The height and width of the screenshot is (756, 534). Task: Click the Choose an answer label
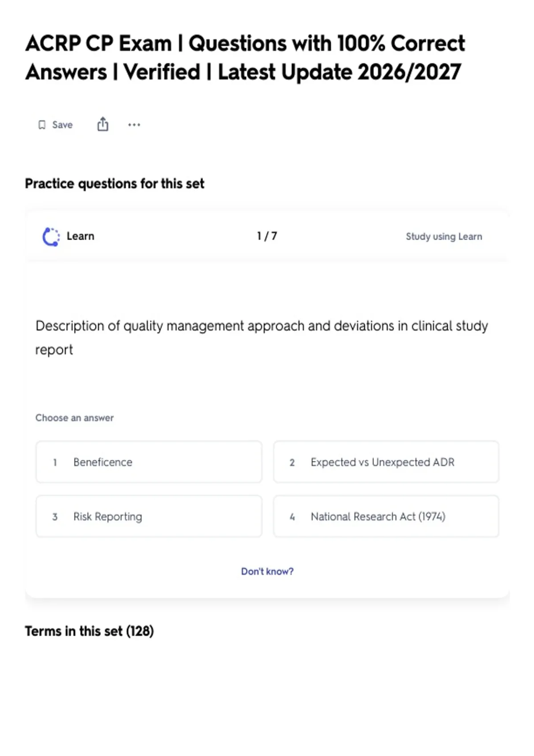(75, 418)
